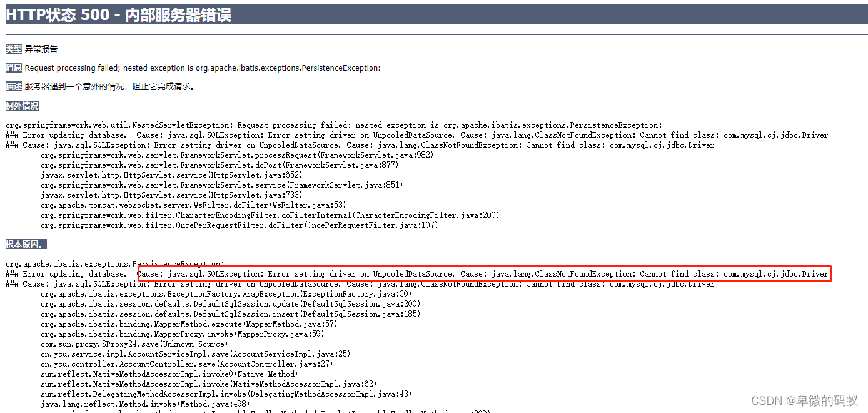The height and width of the screenshot is (413, 868).
Task: Select the 类型 label
Action: [13, 48]
